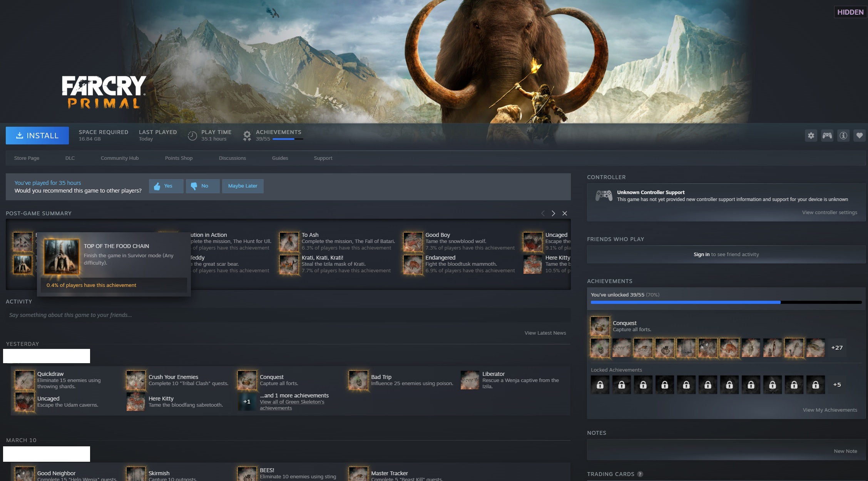Image resolution: width=868 pixels, height=481 pixels.
Task: Open the game settings gear icon
Action: pos(811,136)
